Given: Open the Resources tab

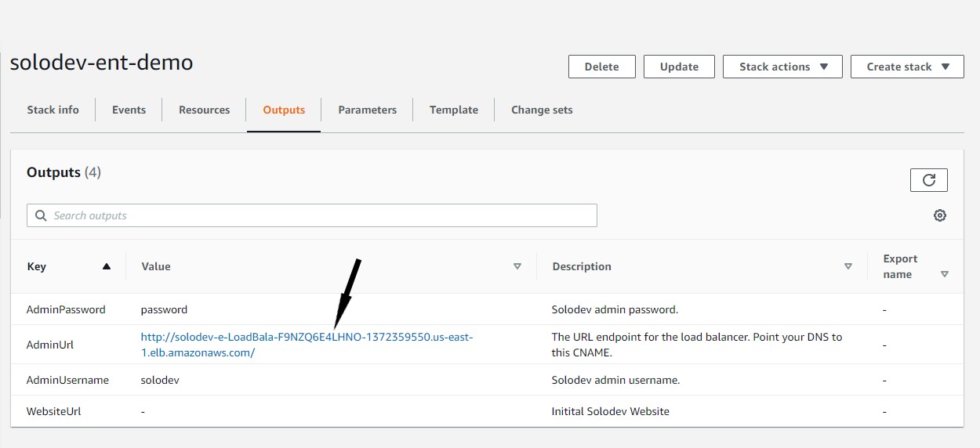Looking at the screenshot, I should click(x=205, y=110).
